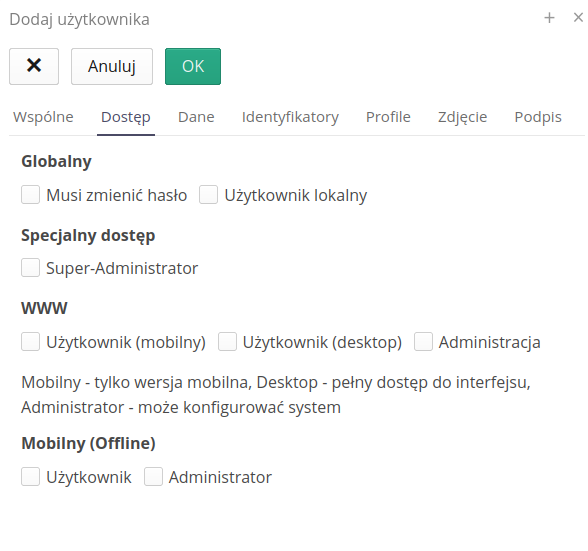Image resolution: width=588 pixels, height=551 pixels.
Task: Switch to the Wspólne tab
Action: tap(43, 117)
